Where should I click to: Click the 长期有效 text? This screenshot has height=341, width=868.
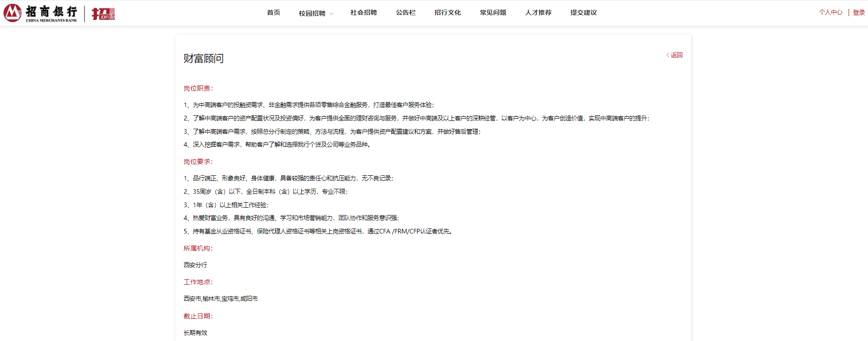195,333
